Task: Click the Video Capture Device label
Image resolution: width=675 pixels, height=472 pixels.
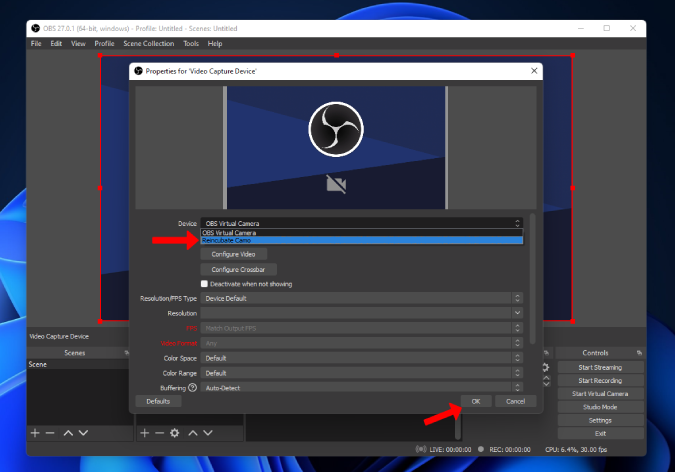Action: pyautogui.click(x=59, y=336)
